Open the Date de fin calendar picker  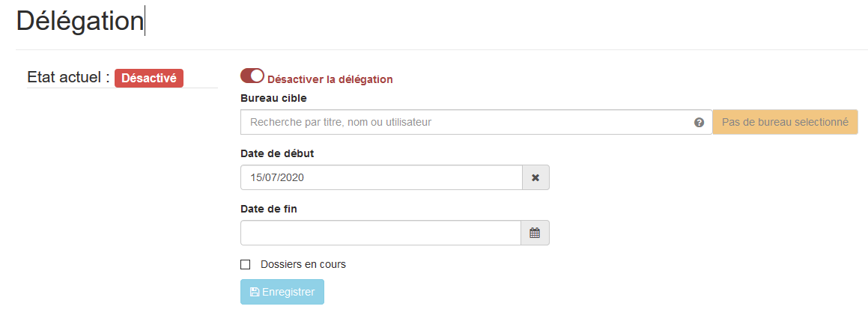coord(535,233)
